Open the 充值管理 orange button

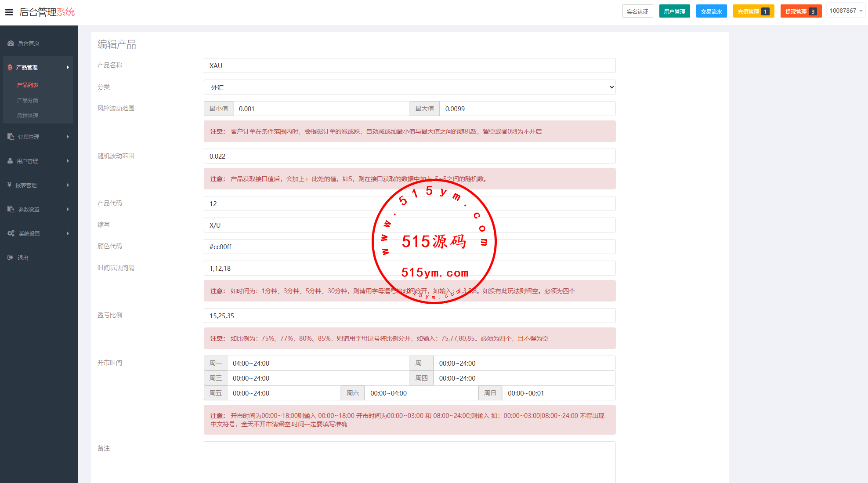pyautogui.click(x=753, y=11)
